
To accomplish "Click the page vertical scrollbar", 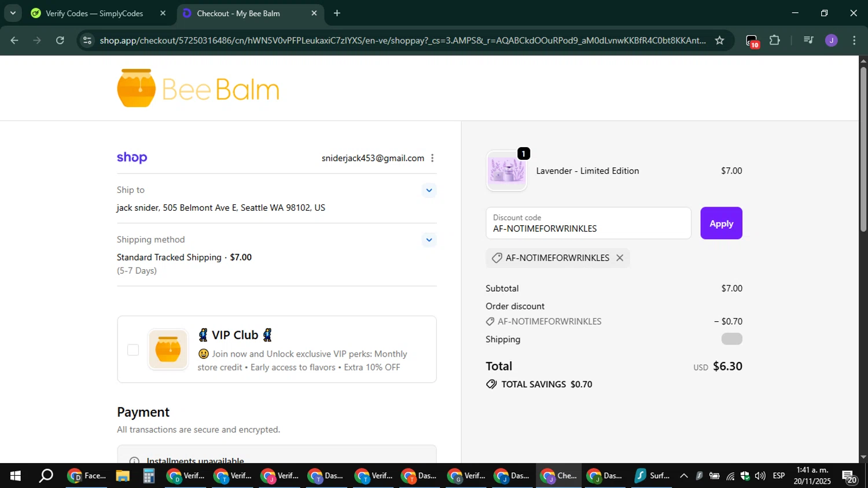I will coord(863,149).
